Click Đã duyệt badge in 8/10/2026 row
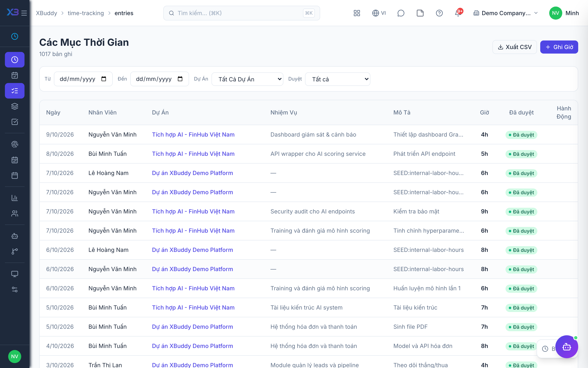The image size is (588, 368). click(521, 154)
